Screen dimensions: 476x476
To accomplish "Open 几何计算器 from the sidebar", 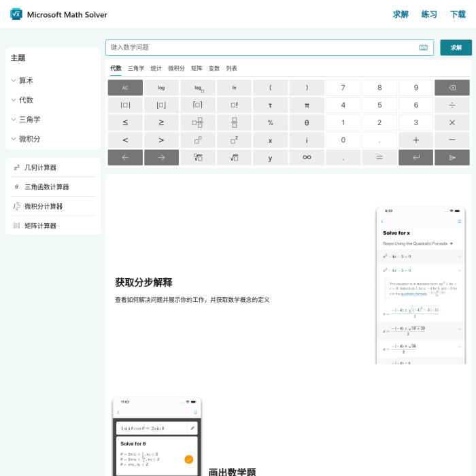I will [x=40, y=167].
